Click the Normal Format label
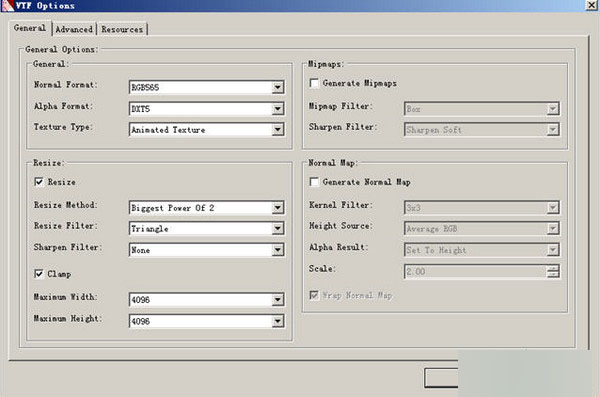Viewport: 600px width, 397px height. point(65,85)
